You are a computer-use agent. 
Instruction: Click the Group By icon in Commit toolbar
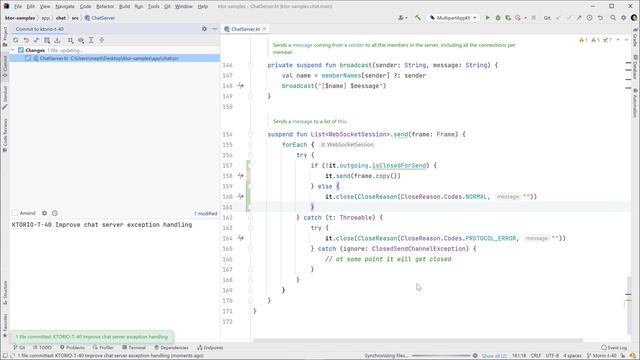pos(71,40)
